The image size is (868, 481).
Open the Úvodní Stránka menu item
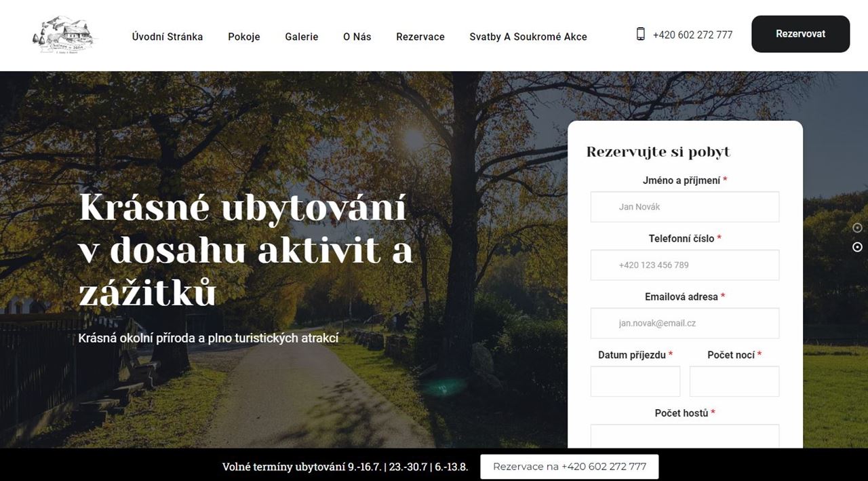pyautogui.click(x=167, y=37)
